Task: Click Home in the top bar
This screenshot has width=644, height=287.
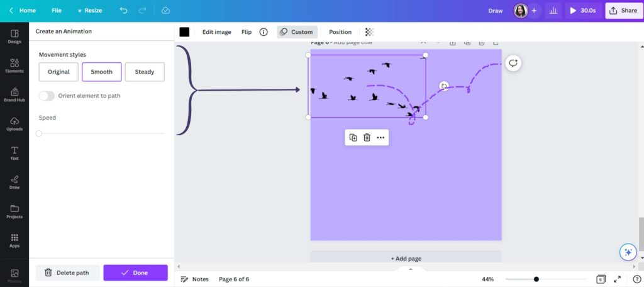Action: (x=28, y=10)
